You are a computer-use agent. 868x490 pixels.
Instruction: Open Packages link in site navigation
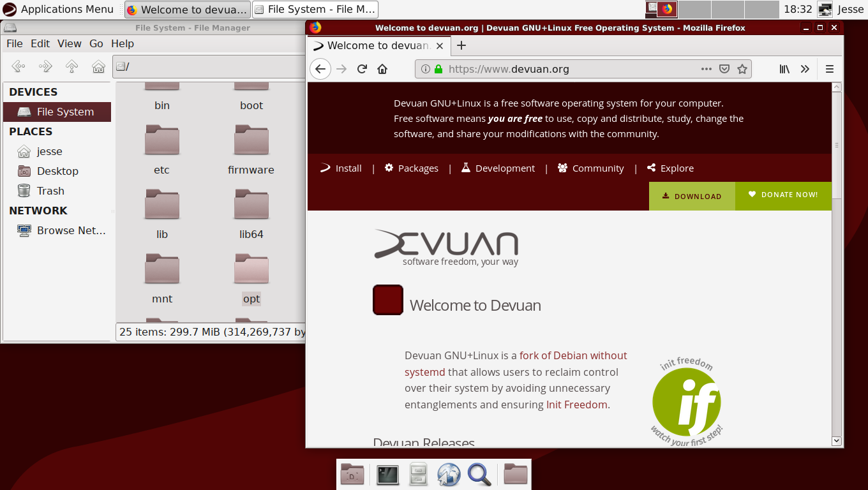click(412, 168)
